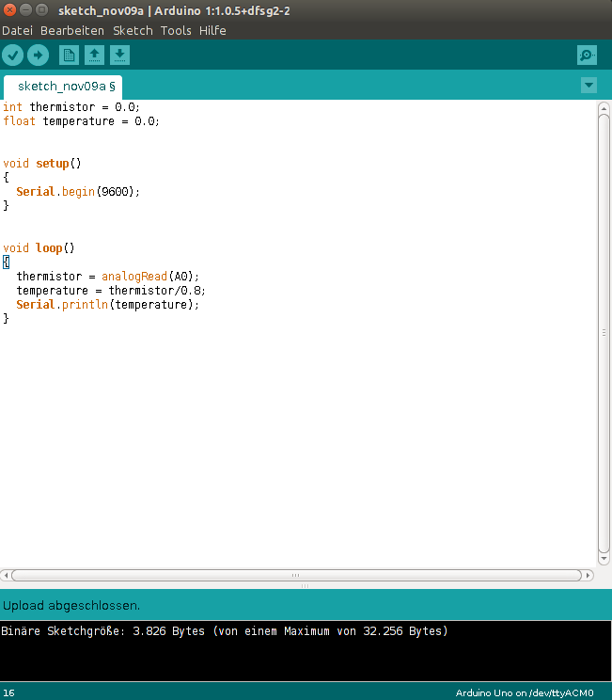Image resolution: width=612 pixels, height=700 pixels.
Task: Click the vertical scrollbar down arrow
Action: 604,558
